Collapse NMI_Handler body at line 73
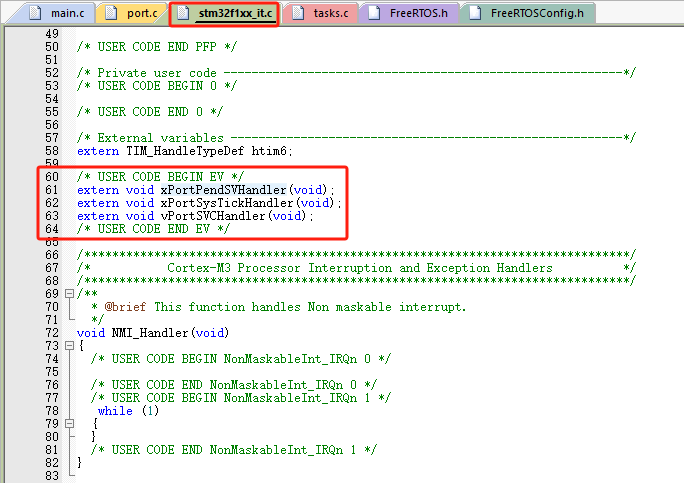 click(x=69, y=346)
